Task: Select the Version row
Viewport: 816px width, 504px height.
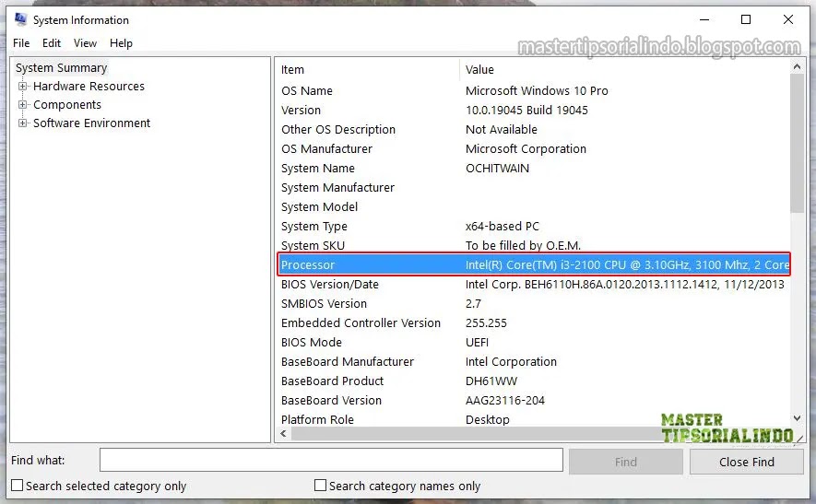Action: click(533, 111)
